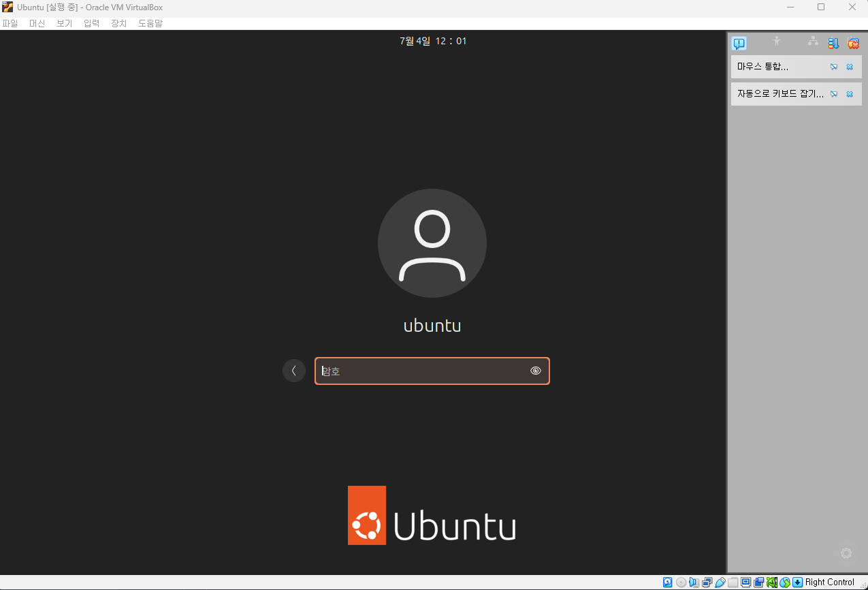The height and width of the screenshot is (590, 868).
Task: Click the recording status icon
Action: (x=759, y=582)
